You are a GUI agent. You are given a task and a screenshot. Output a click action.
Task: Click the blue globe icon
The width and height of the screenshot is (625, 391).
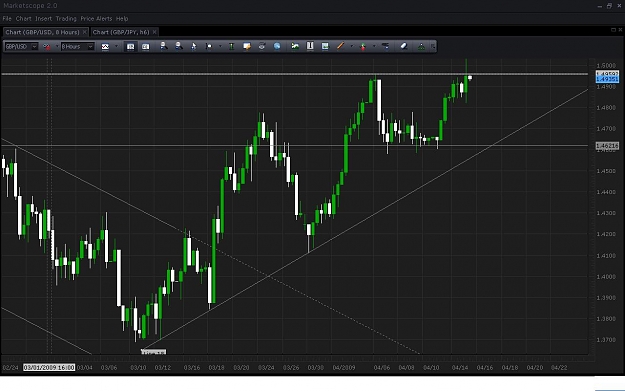click(x=277, y=46)
